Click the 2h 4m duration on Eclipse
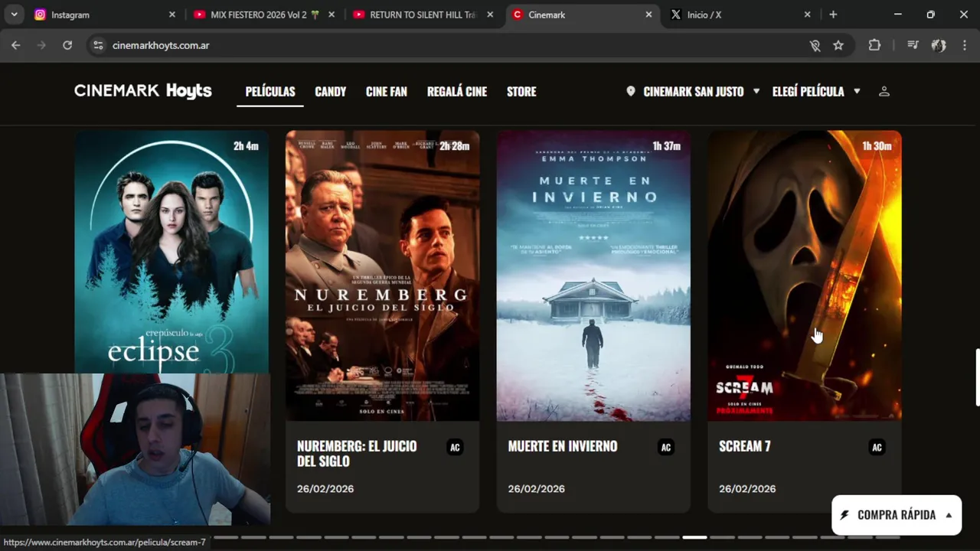Image resolution: width=980 pixels, height=551 pixels. click(246, 145)
